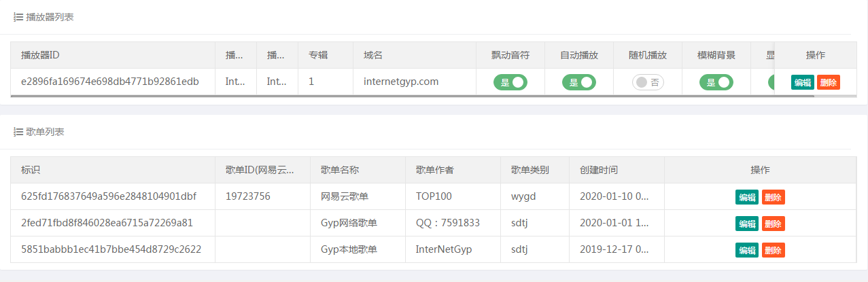This screenshot has height=282, width=868.
Task: Click 编辑 for the player row
Action: pos(802,82)
